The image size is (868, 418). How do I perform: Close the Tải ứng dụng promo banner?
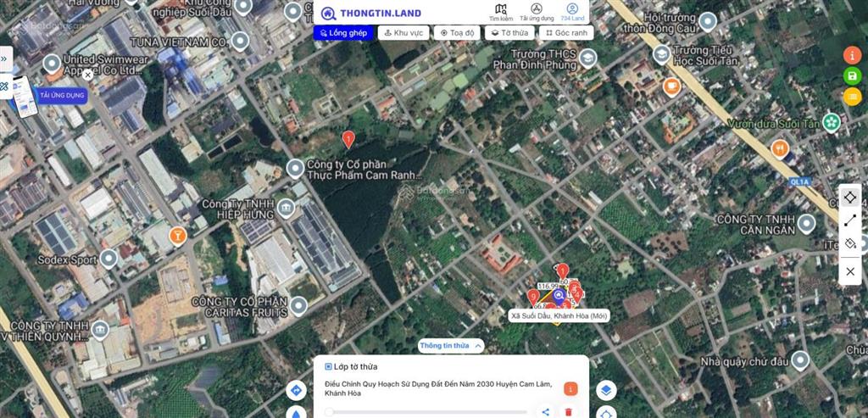point(87,74)
